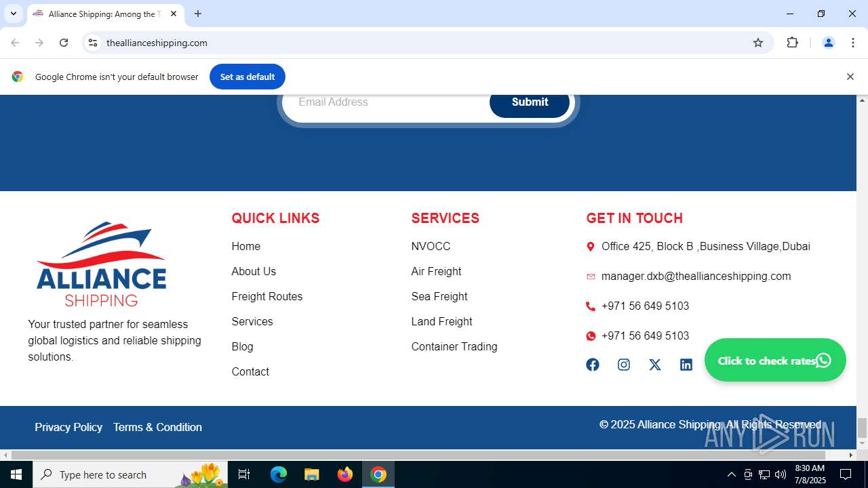Open the Terms & Condition link
Image resolution: width=868 pixels, height=488 pixels.
coord(157,428)
